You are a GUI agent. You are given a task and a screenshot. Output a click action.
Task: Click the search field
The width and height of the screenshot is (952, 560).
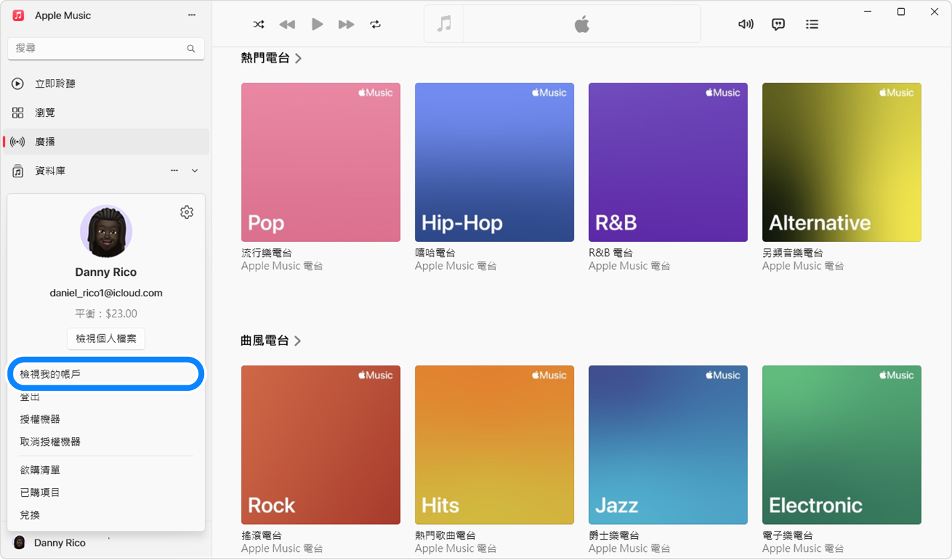coord(106,48)
